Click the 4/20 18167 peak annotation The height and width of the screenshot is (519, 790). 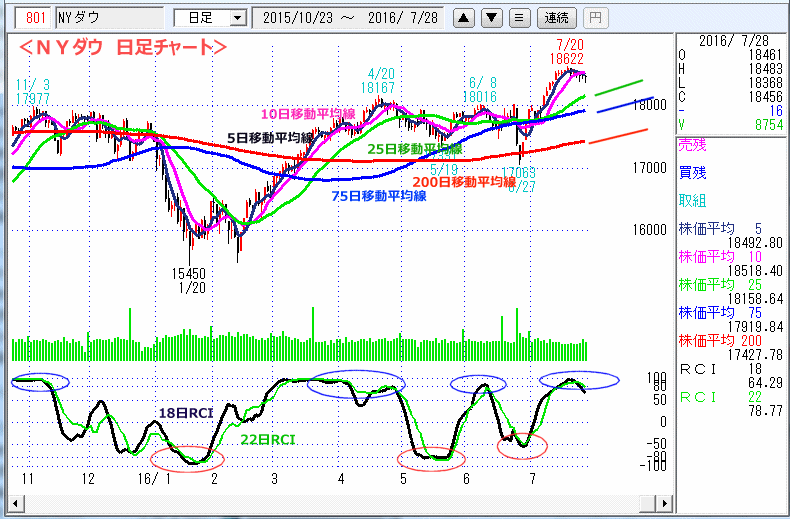click(378, 81)
